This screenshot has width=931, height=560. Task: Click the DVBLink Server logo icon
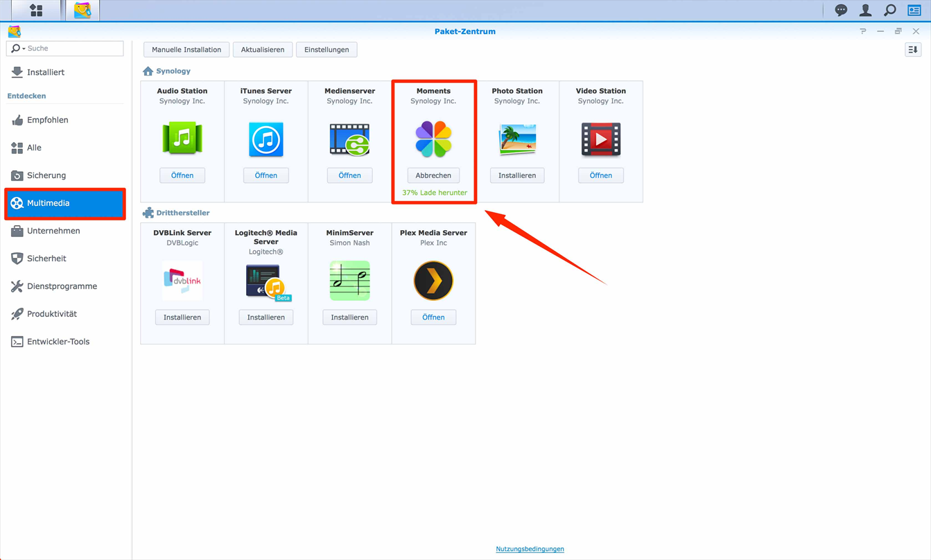182,281
